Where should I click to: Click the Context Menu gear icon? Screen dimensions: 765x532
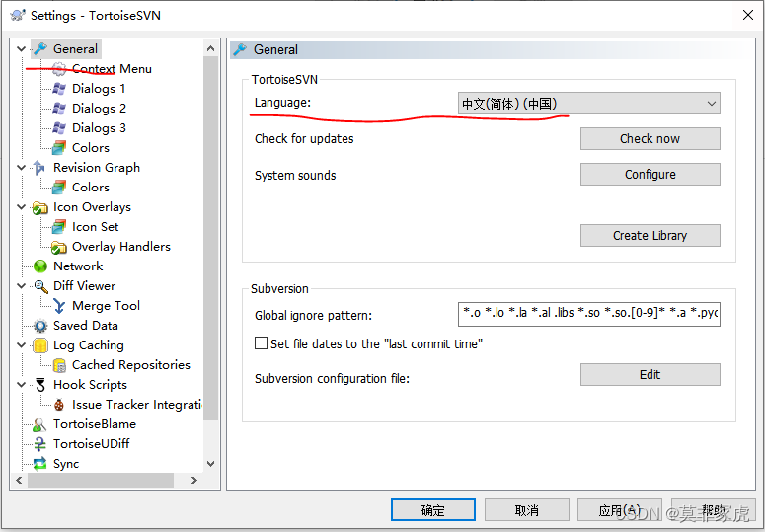pyautogui.click(x=59, y=69)
